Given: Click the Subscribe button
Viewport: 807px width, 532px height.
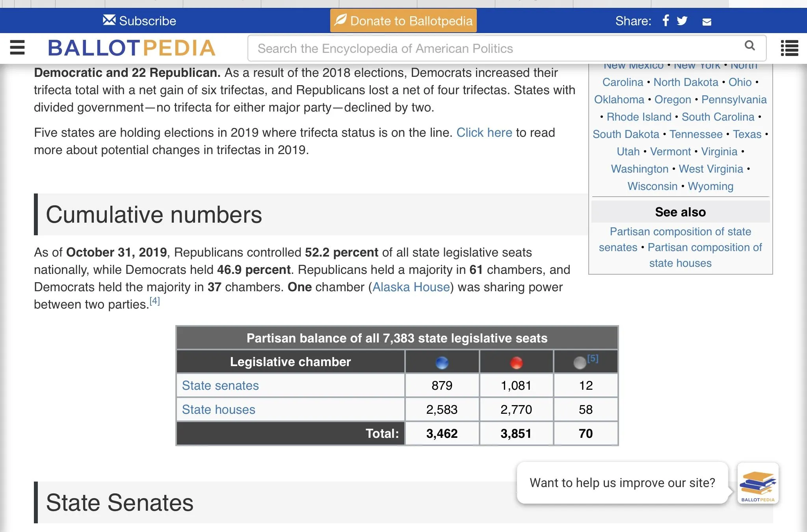Looking at the screenshot, I should tap(139, 20).
